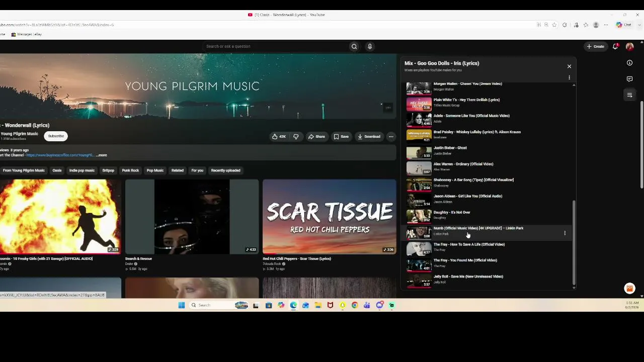644x362 pixels.
Task: Open browser settings and more menu
Action: tap(606, 25)
